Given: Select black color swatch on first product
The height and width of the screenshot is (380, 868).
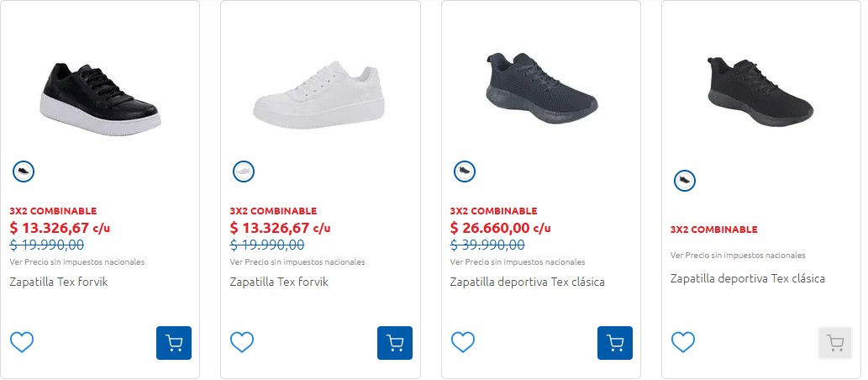Looking at the screenshot, I should click(24, 172).
